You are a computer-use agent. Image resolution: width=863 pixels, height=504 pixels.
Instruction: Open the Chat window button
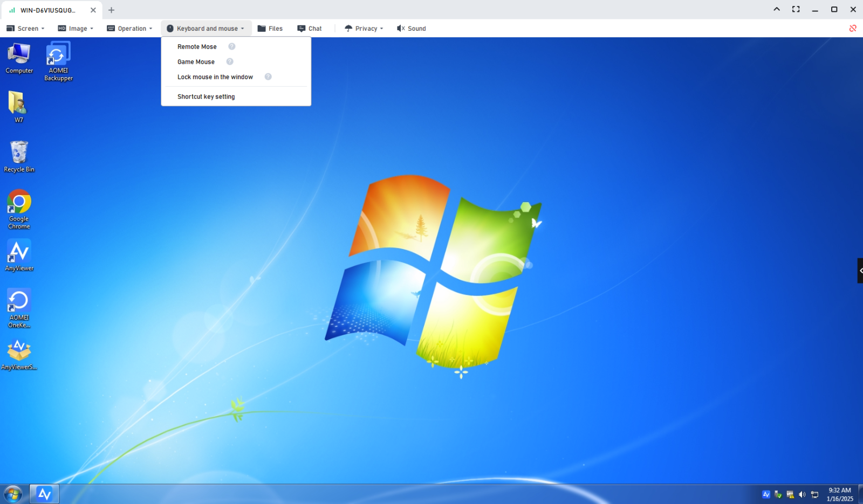(x=310, y=29)
